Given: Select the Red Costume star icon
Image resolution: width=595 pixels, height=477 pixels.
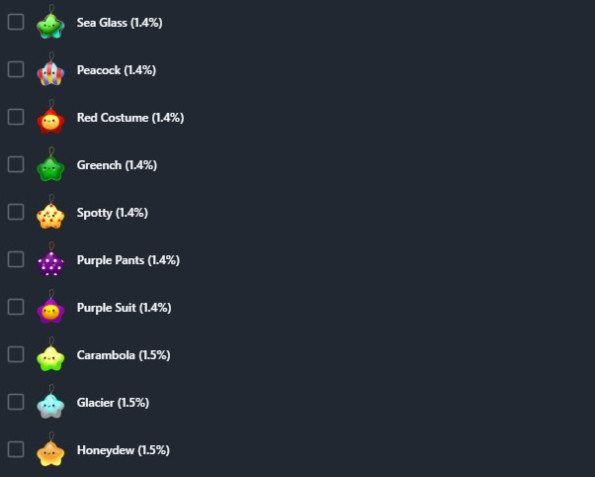Looking at the screenshot, I should pos(50,121).
